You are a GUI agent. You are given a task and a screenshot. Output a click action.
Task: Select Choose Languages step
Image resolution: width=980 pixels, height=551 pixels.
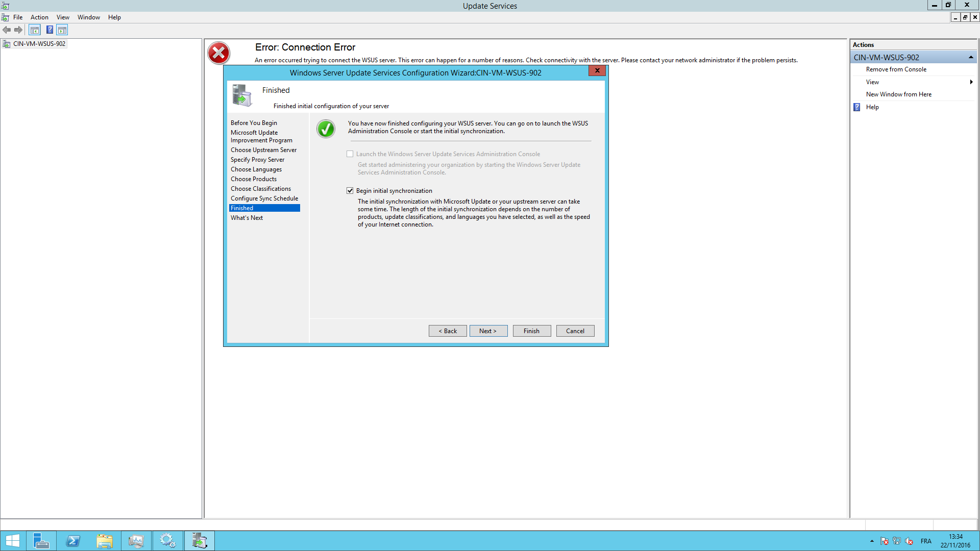pyautogui.click(x=256, y=169)
